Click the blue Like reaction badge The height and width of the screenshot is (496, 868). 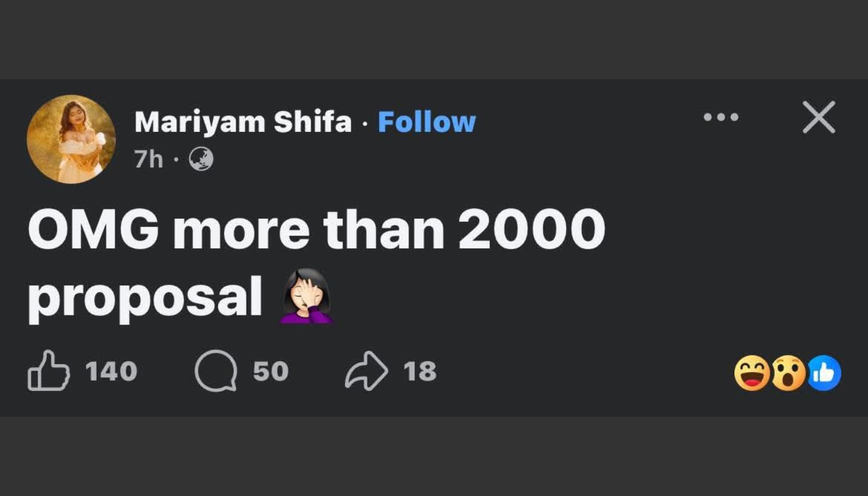point(823,373)
